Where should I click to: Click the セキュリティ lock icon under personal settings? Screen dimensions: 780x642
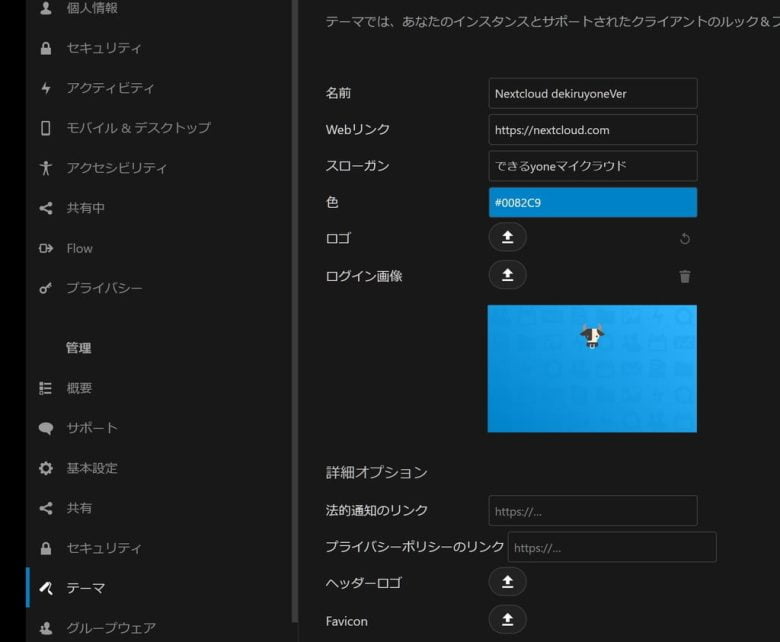click(46, 48)
